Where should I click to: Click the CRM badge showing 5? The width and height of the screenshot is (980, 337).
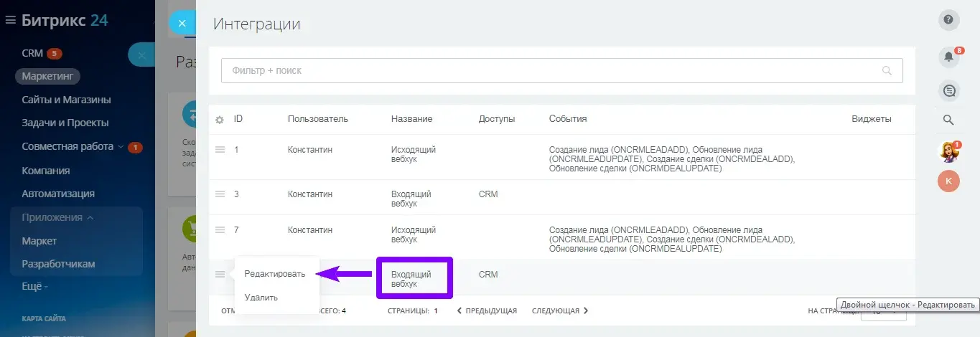tap(55, 53)
